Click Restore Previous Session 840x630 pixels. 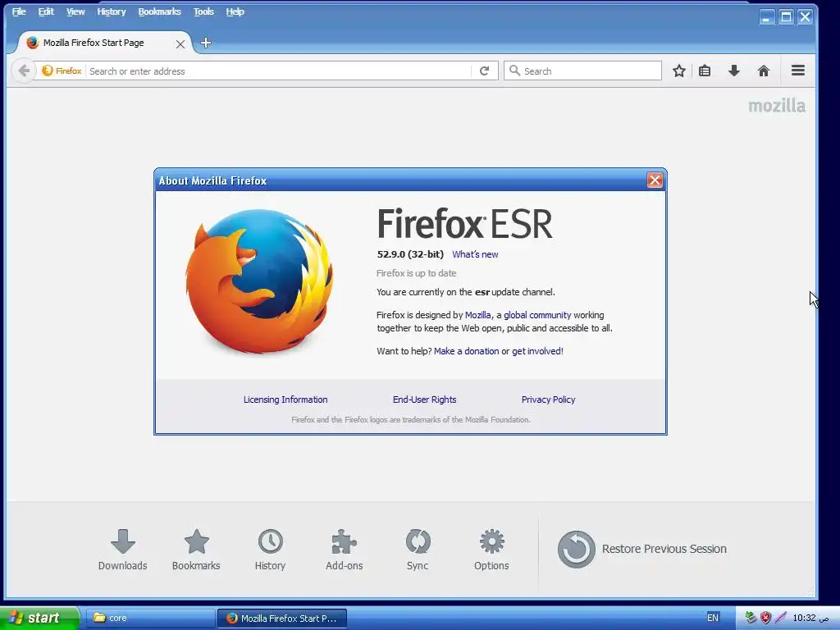click(641, 549)
